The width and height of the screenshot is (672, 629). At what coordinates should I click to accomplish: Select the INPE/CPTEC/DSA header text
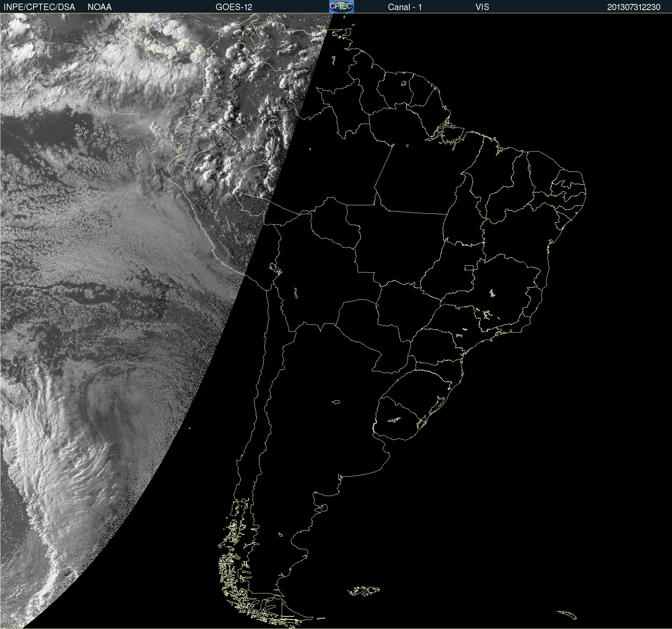pyautogui.click(x=39, y=7)
